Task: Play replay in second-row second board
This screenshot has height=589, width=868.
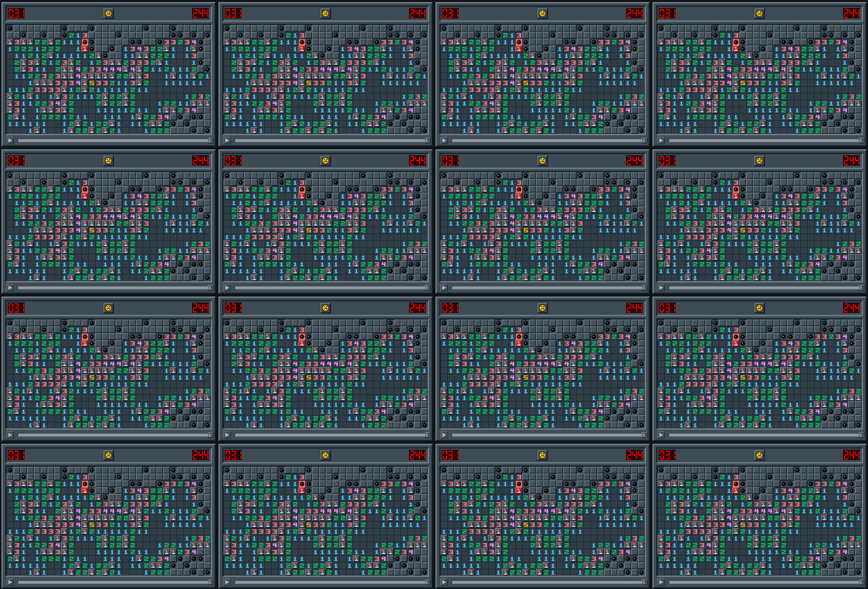Action: (x=227, y=288)
